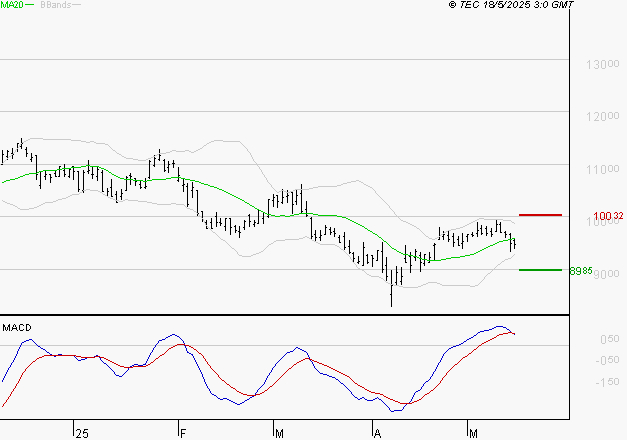The image size is (627, 440).
Task: Click the MA20 legend label
Action: coord(11,5)
